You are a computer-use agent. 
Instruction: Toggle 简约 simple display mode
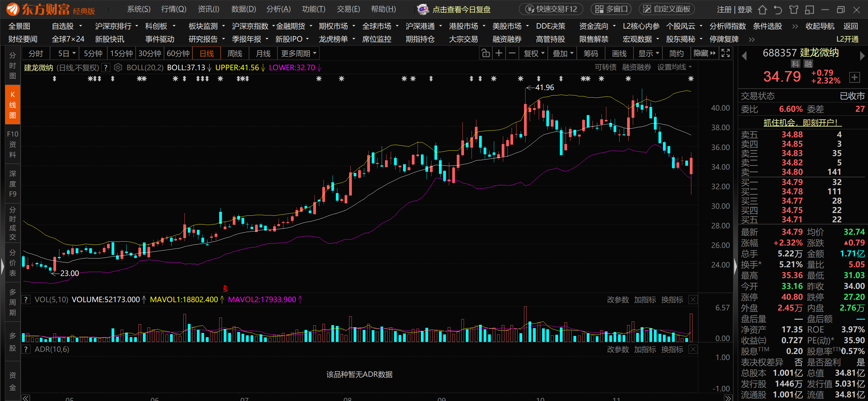tap(676, 54)
